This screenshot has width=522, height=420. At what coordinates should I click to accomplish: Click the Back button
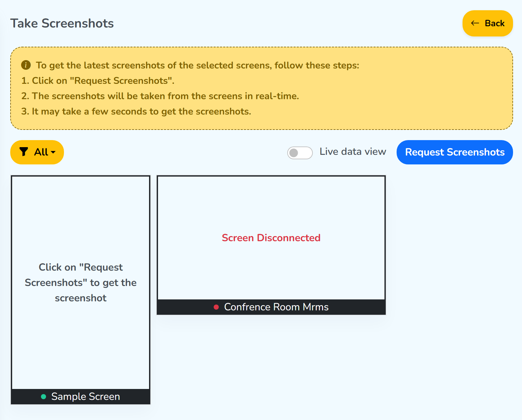[487, 23]
